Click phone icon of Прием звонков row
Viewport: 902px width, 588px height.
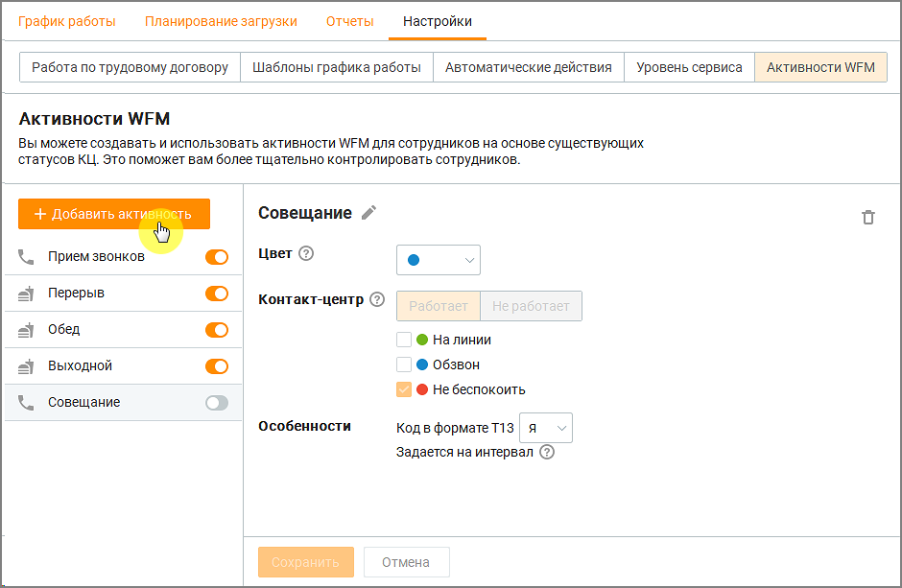tap(26, 257)
